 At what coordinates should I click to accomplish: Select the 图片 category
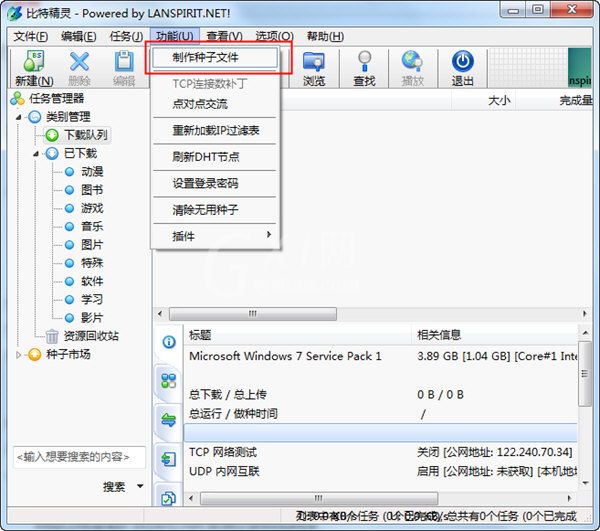tap(92, 244)
